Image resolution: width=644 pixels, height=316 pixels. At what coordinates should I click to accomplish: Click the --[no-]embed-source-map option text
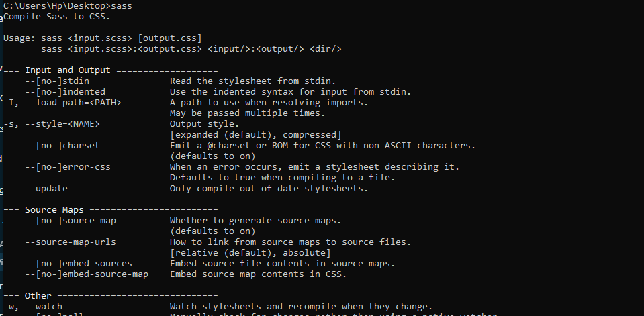[86, 274]
